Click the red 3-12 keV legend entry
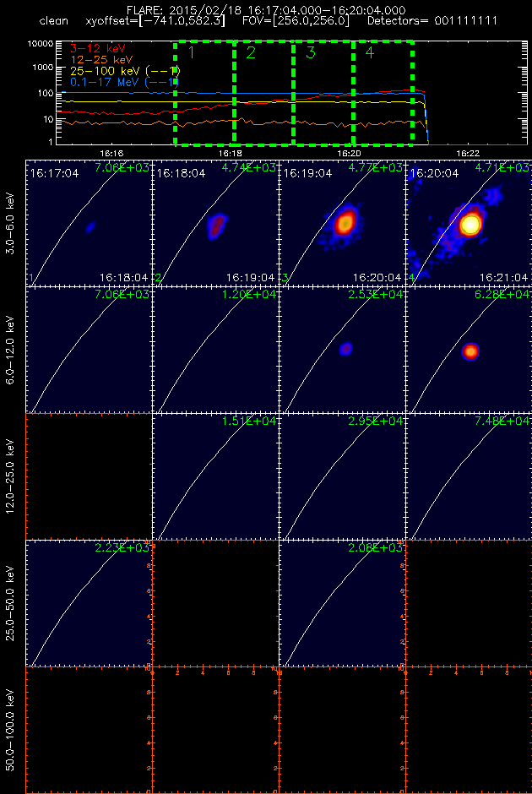This screenshot has height=794, width=532. [96, 49]
